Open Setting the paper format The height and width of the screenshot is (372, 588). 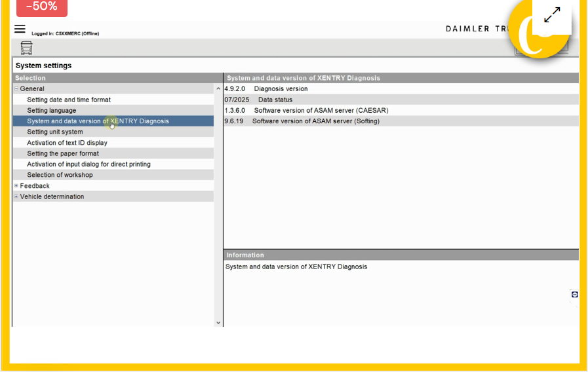coord(63,153)
